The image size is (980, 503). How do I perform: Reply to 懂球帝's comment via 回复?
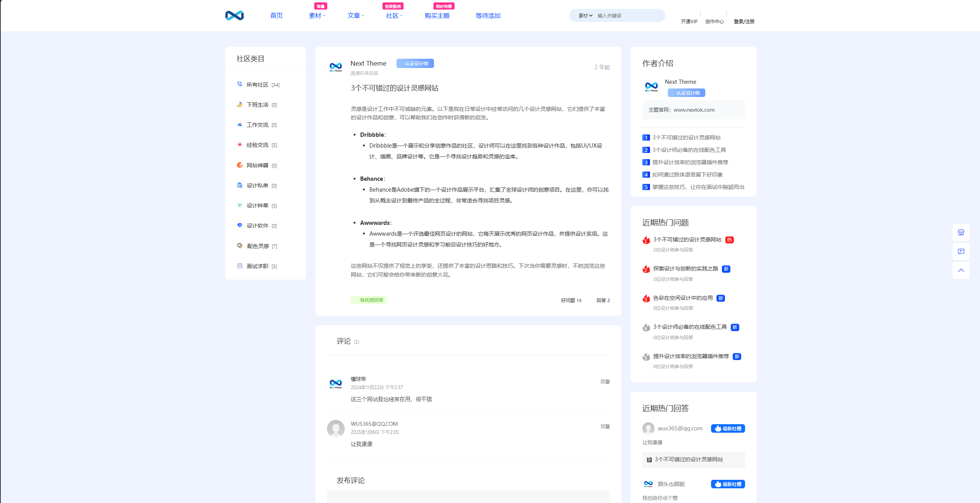[605, 382]
